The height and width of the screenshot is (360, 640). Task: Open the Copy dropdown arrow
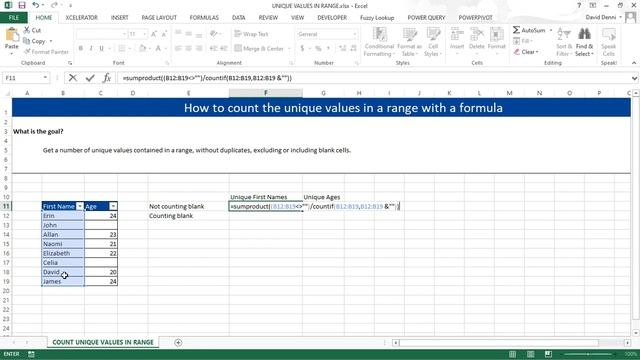(x=51, y=41)
